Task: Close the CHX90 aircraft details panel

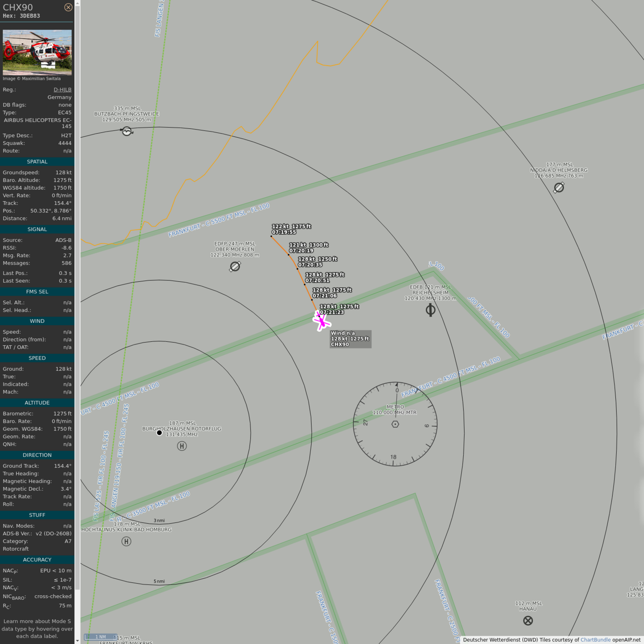Action: click(68, 7)
